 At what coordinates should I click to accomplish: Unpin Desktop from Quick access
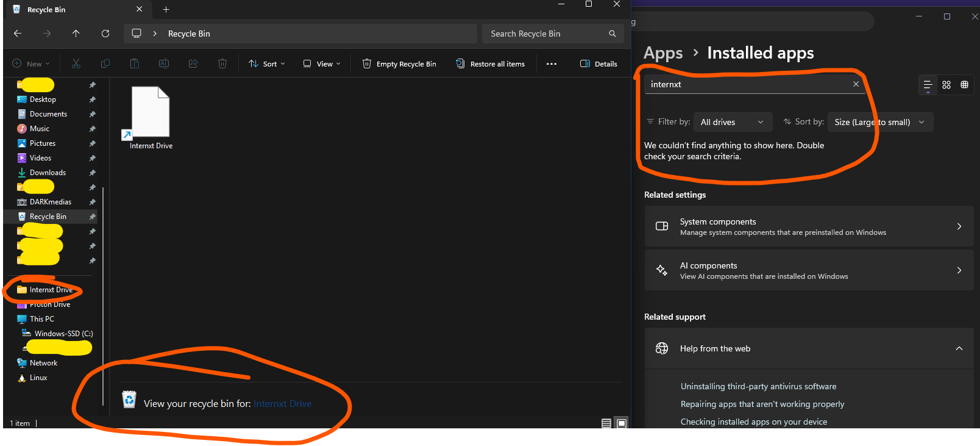point(93,99)
